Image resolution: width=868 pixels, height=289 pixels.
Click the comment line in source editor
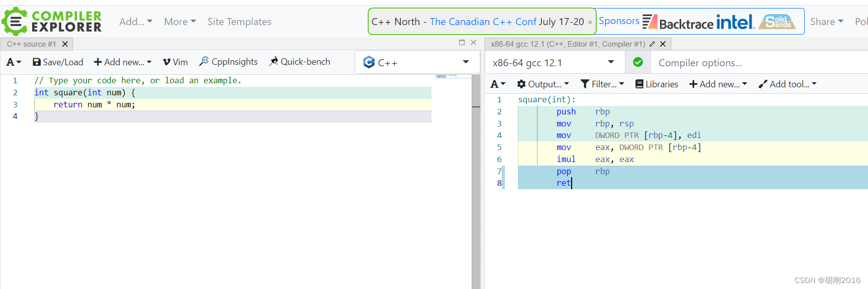[138, 80]
